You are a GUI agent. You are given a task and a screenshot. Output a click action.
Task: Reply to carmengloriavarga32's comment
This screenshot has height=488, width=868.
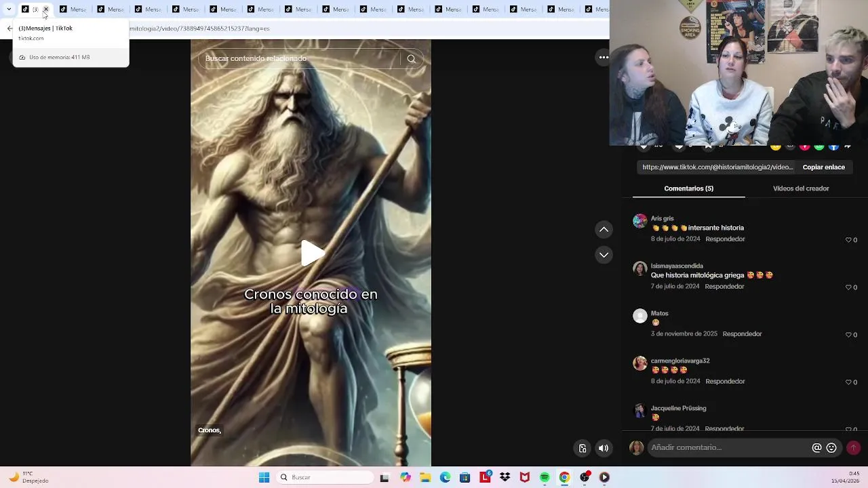[725, 382]
